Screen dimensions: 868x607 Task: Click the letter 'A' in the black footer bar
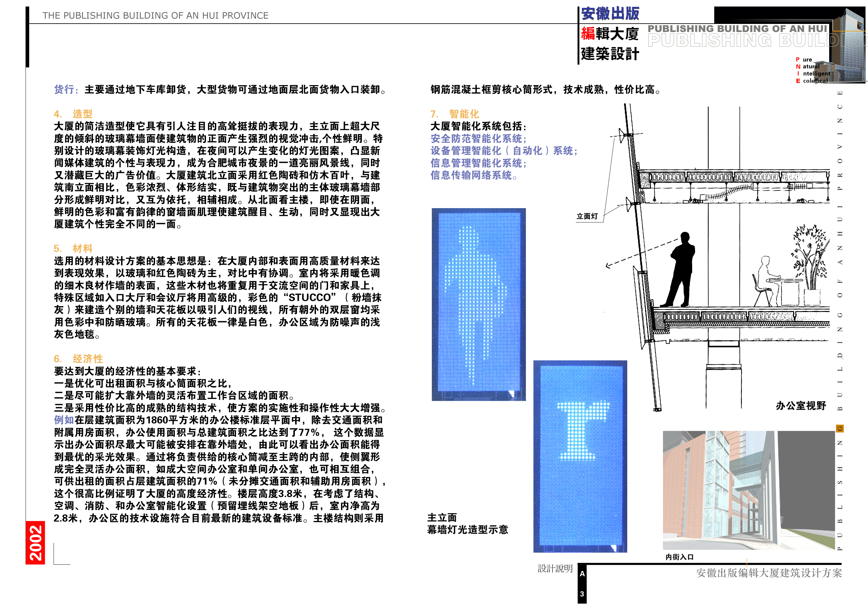(582, 574)
